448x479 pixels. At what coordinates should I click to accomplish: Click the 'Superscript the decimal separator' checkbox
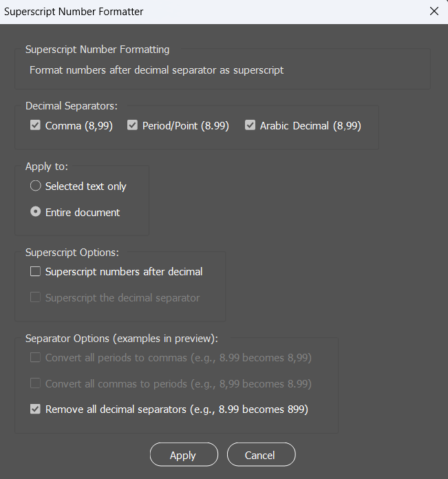(36, 298)
